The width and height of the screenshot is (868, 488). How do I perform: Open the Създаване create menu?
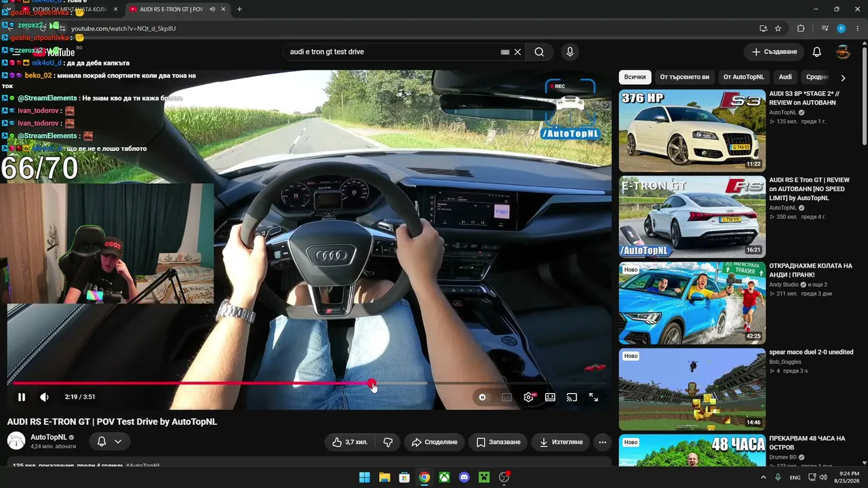click(x=774, y=52)
